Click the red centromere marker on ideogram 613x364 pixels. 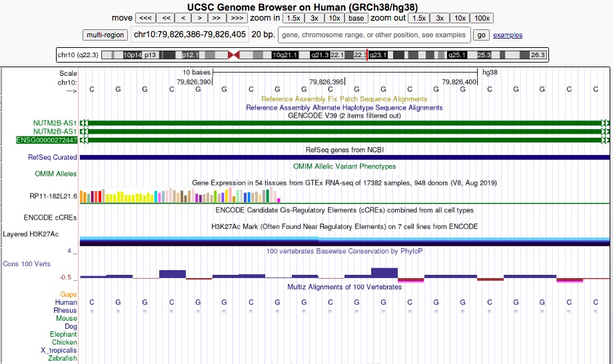(233, 55)
